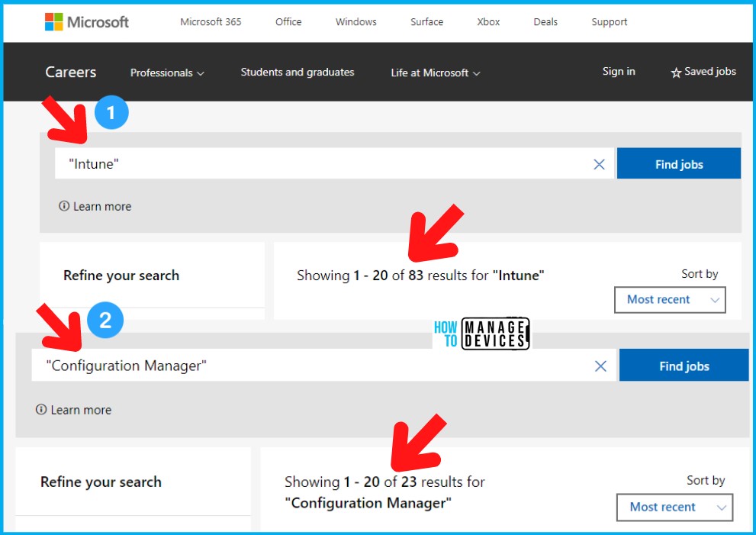This screenshot has height=535, width=756.
Task: Click upper Refine your search heading
Action: (x=121, y=276)
